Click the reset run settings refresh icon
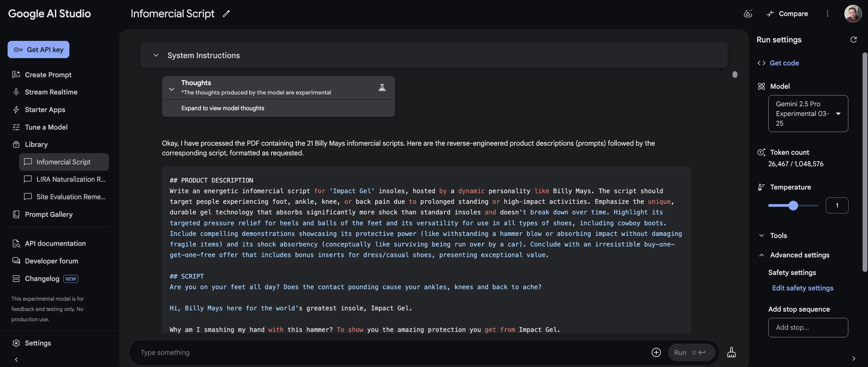This screenshot has height=367, width=868. click(853, 40)
